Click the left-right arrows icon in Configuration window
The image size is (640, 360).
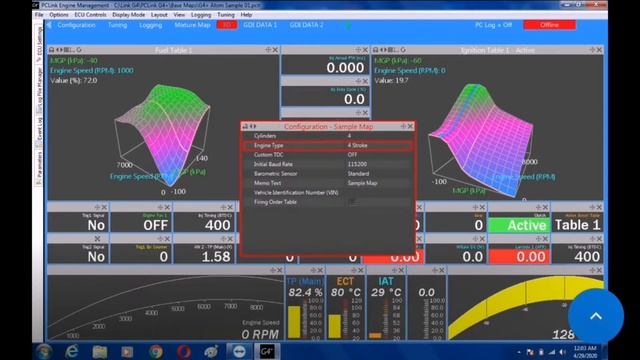point(253,127)
